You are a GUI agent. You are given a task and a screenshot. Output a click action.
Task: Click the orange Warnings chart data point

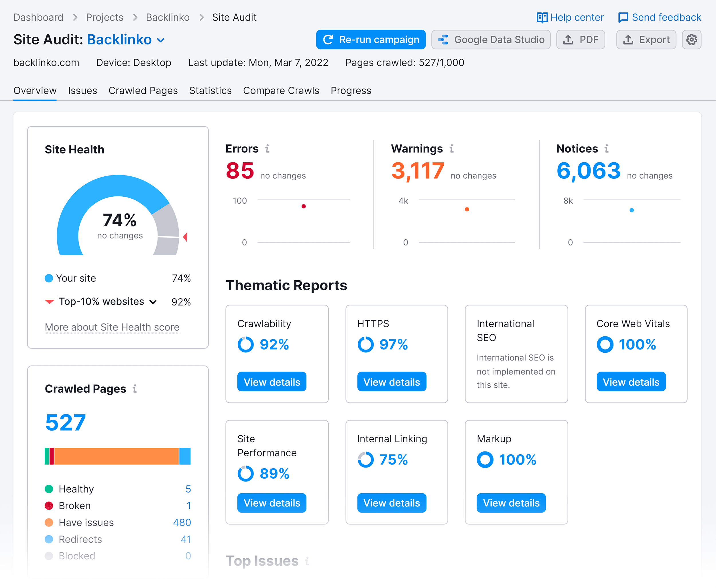tap(467, 209)
